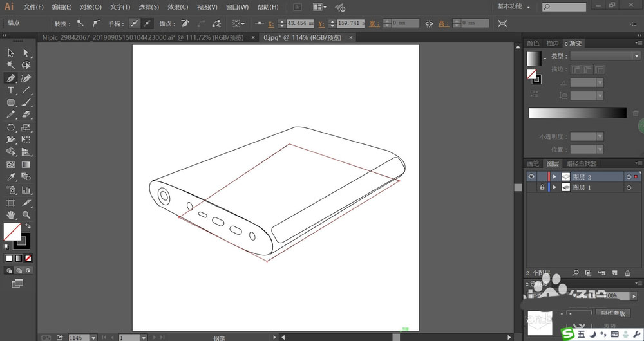Pick the Eraser tool

(26, 115)
